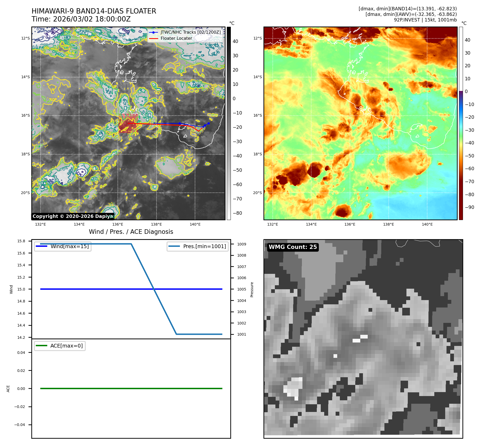The height and width of the screenshot is (448, 481).
Task: Click the green ACE[max=0] legend line sample
Action: tap(42, 346)
